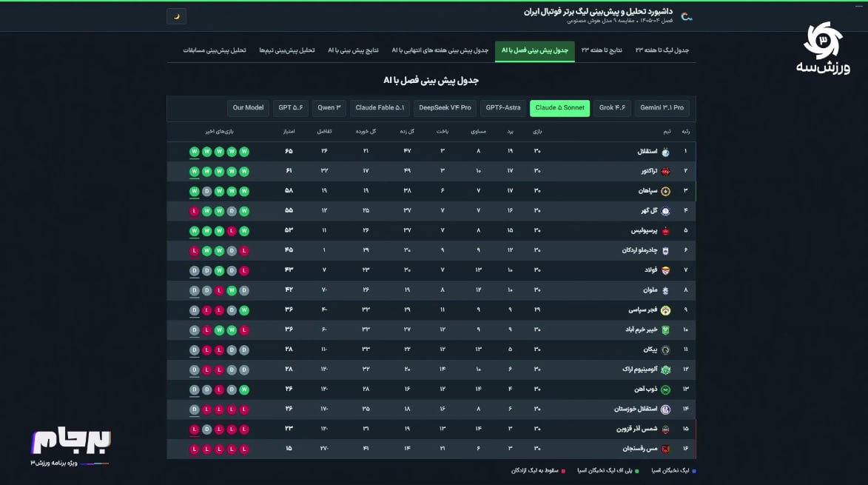The width and height of the screenshot is (868, 485).
Task: Click the team name چادرملو اردکان
Action: point(639,251)
